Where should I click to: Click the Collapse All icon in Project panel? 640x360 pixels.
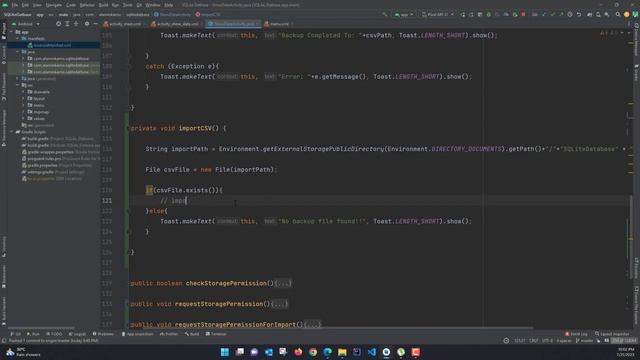pos(76,24)
